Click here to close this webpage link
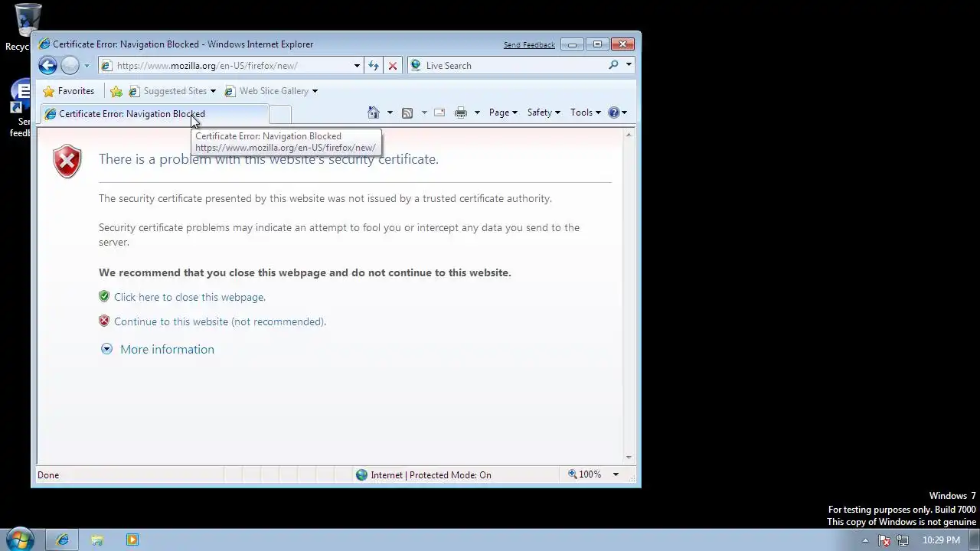 190,297
